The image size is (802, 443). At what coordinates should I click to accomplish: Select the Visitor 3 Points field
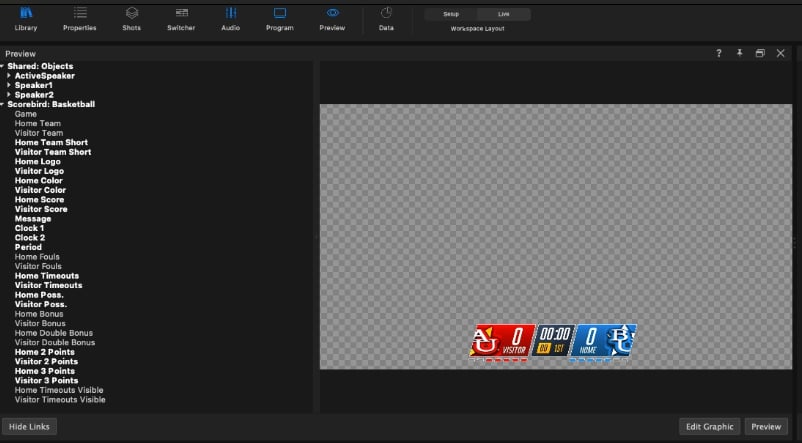[x=47, y=381]
